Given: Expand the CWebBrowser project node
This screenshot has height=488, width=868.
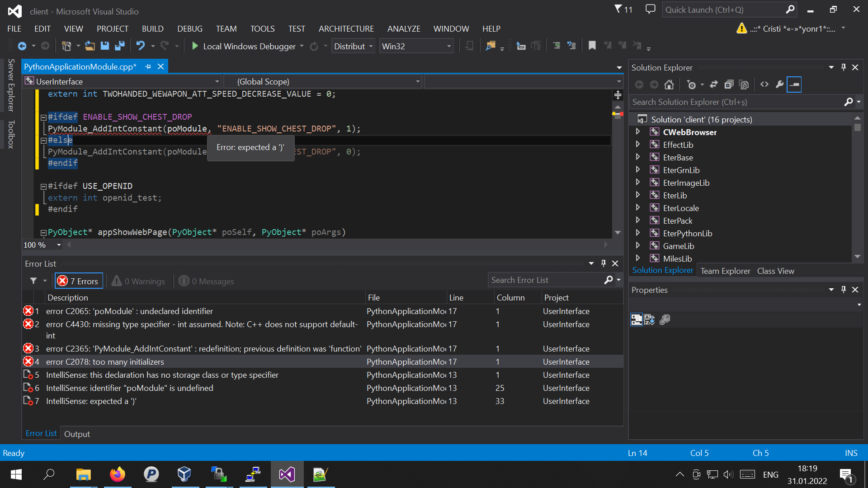Looking at the screenshot, I should [x=638, y=131].
